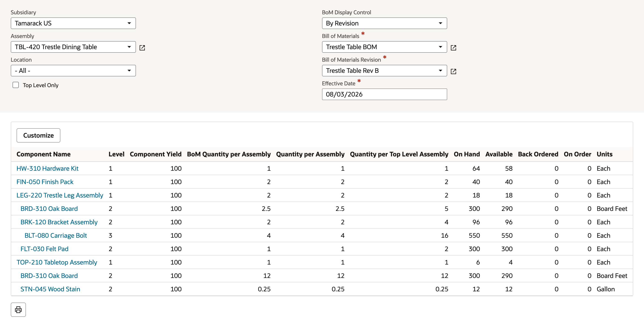This screenshot has height=328, width=644.
Task: Open the Assembly dropdown showing TBL-420 Trestle Dining Table
Action: point(73,47)
